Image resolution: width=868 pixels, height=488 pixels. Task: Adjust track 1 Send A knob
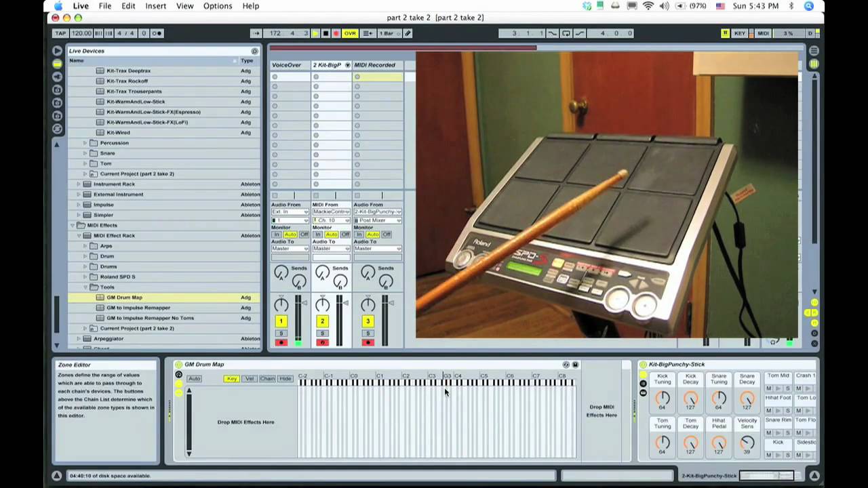281,273
